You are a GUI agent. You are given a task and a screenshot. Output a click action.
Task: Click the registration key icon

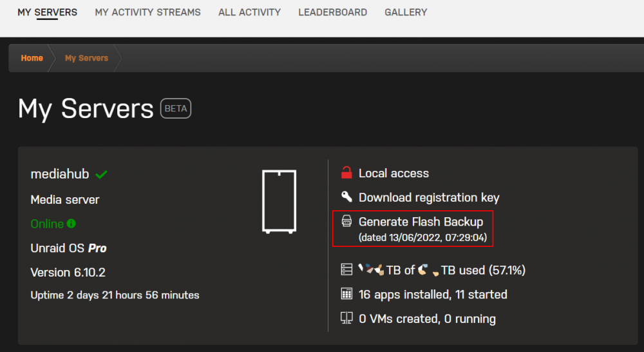[x=346, y=197]
